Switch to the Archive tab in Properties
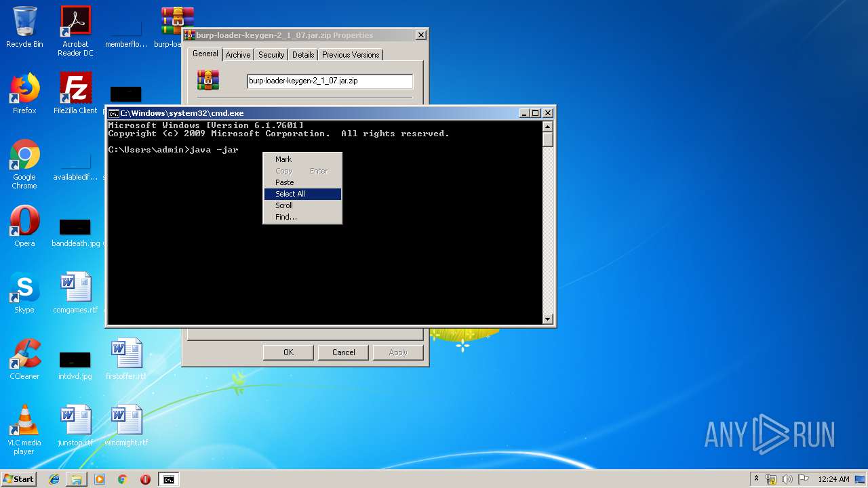 click(x=238, y=55)
